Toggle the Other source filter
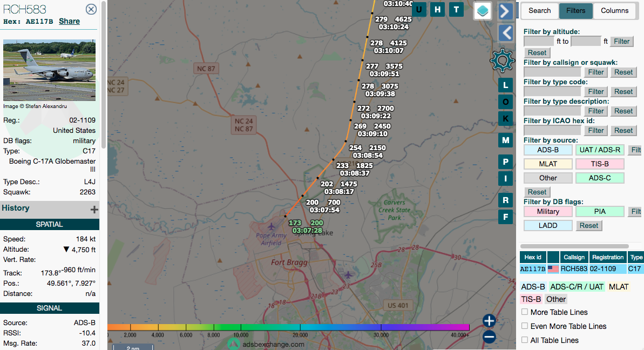Viewport: 644px width, 350px height. [548, 178]
